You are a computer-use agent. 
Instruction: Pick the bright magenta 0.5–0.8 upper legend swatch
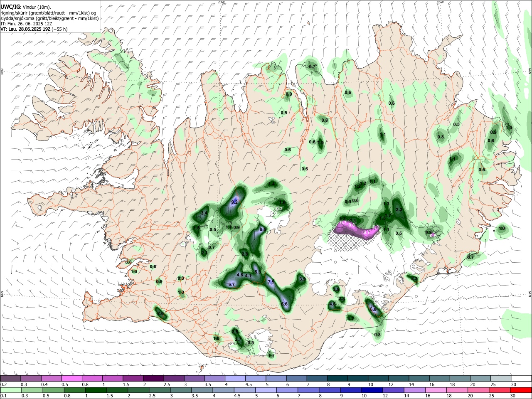pos(71,378)
